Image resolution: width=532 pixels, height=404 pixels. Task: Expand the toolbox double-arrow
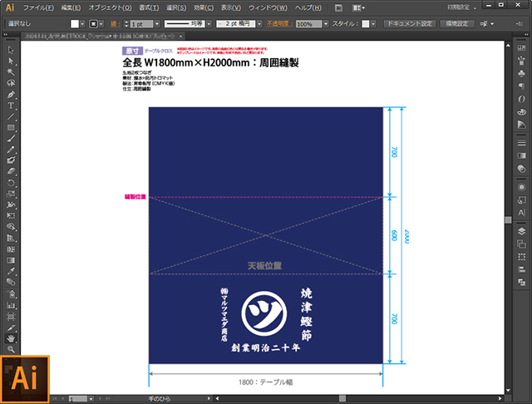(6, 35)
